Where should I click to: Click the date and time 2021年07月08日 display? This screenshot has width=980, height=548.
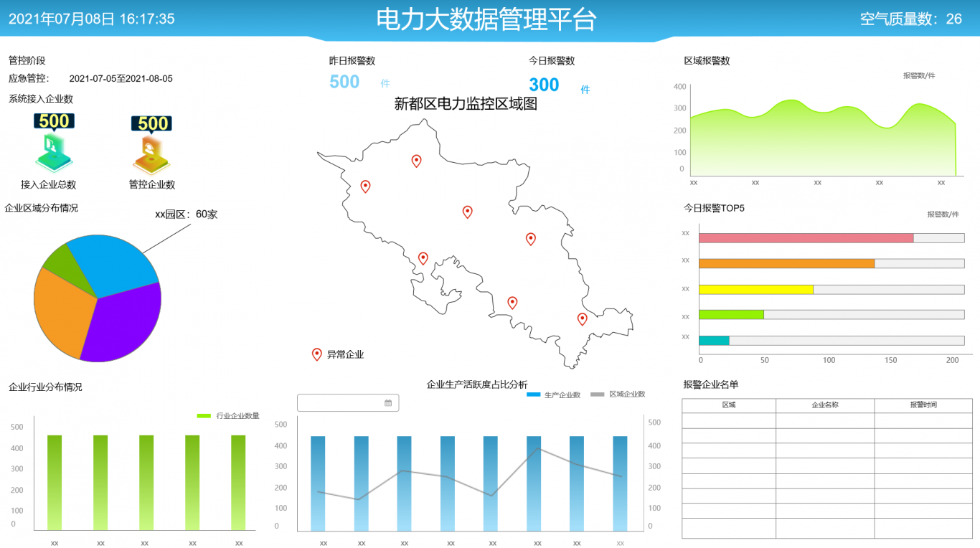tap(92, 19)
